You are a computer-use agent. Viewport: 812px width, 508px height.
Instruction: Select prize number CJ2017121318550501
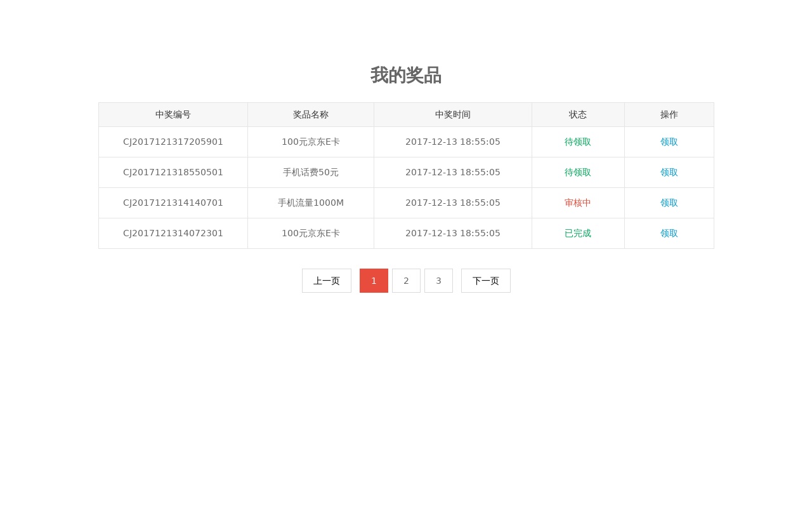coord(173,173)
